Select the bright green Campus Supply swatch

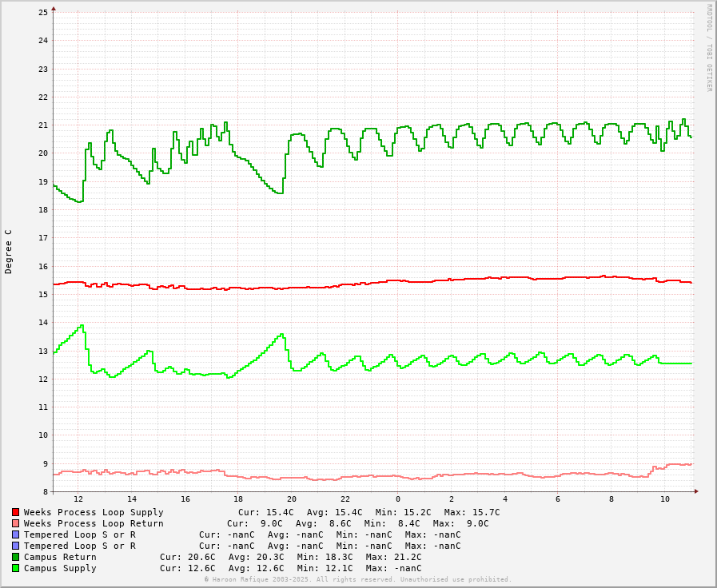15,568
